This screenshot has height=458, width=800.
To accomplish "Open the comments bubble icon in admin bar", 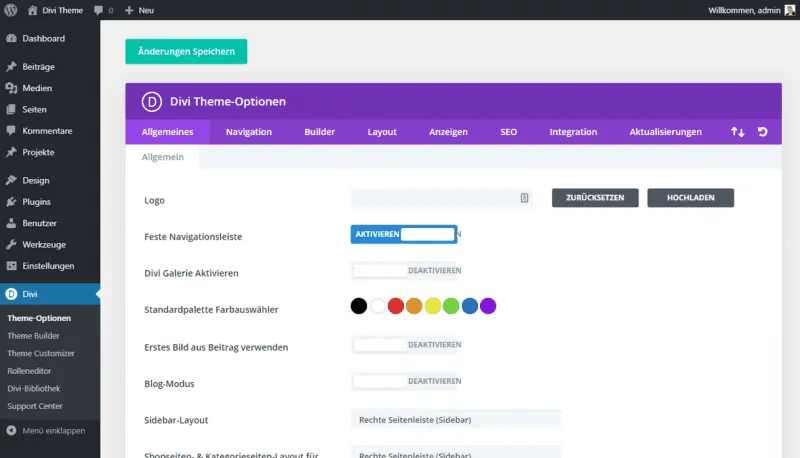I will [98, 10].
